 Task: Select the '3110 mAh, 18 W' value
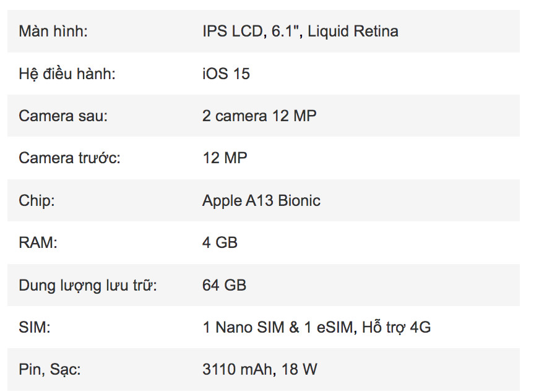pyautogui.click(x=260, y=370)
